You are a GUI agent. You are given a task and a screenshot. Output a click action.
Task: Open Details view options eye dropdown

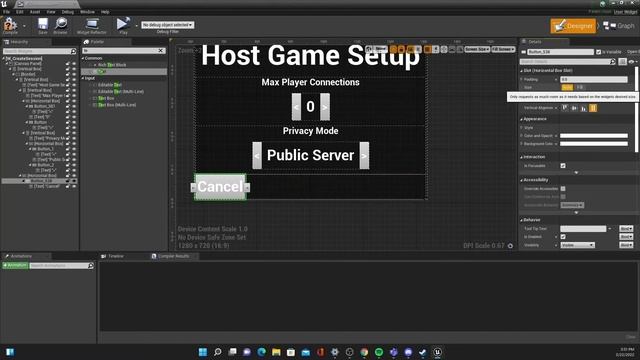[632, 62]
